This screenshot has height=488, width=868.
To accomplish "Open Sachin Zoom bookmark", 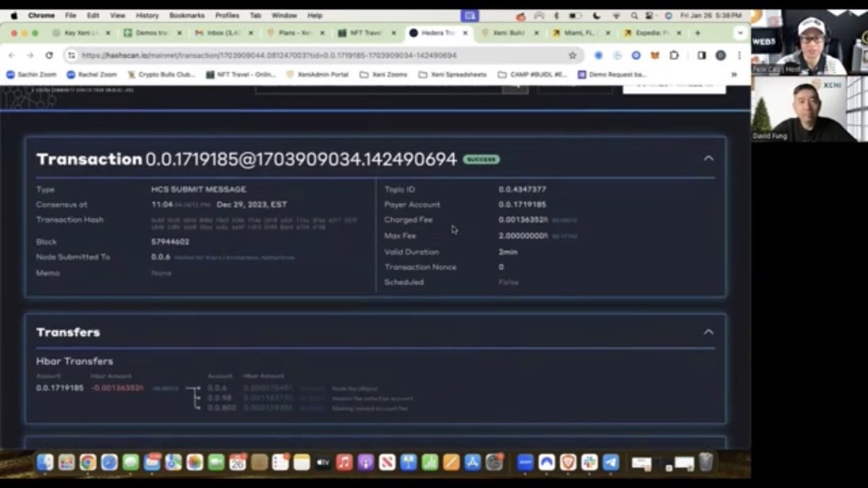I will pos(31,74).
